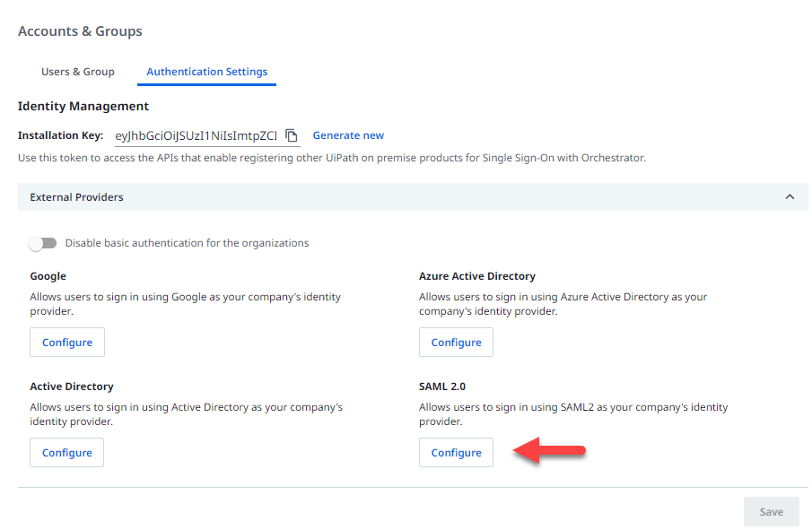Click the Identity Management heading
This screenshot has width=812, height=530.
[x=83, y=106]
